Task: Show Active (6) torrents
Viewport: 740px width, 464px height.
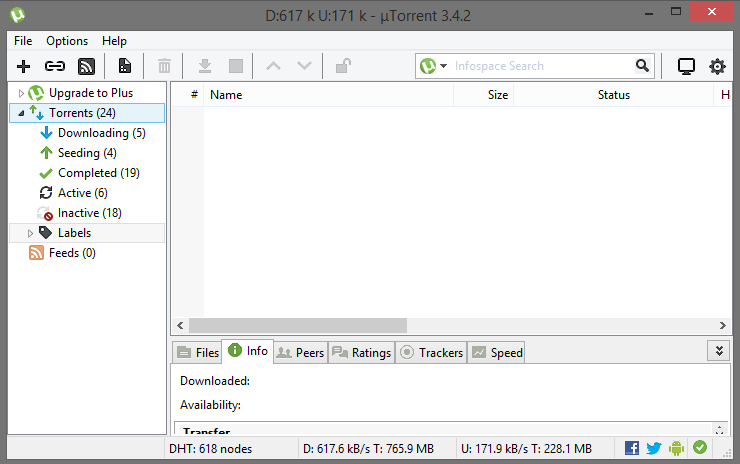Action: point(83,193)
